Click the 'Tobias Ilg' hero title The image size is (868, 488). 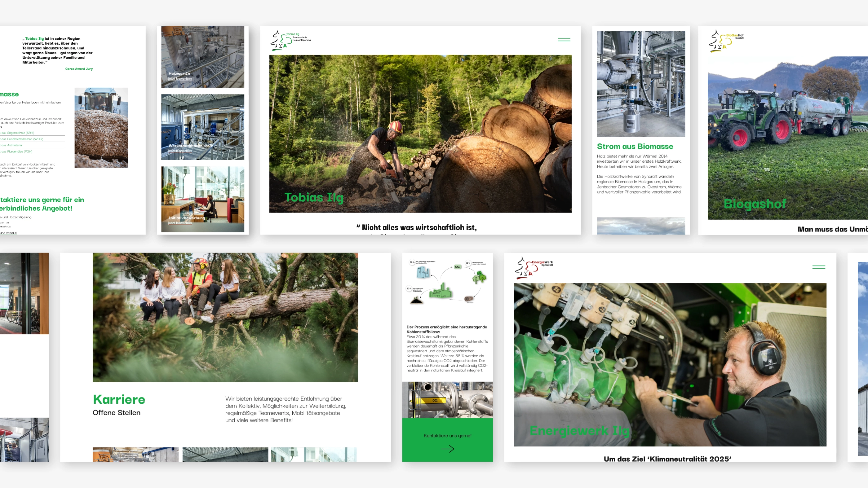click(314, 198)
